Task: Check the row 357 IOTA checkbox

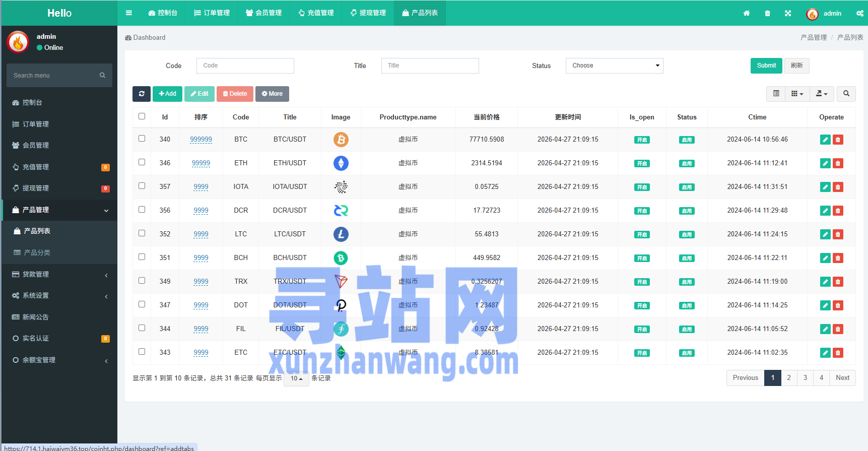Action: [x=142, y=186]
